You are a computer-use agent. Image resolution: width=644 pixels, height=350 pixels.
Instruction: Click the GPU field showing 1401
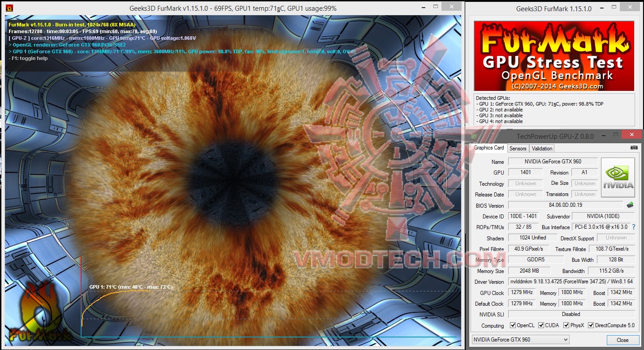click(x=525, y=172)
